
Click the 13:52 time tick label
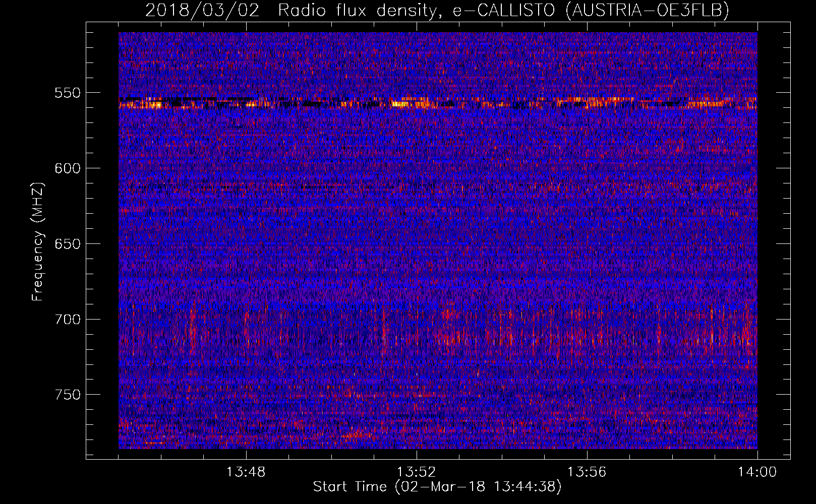[x=417, y=472]
